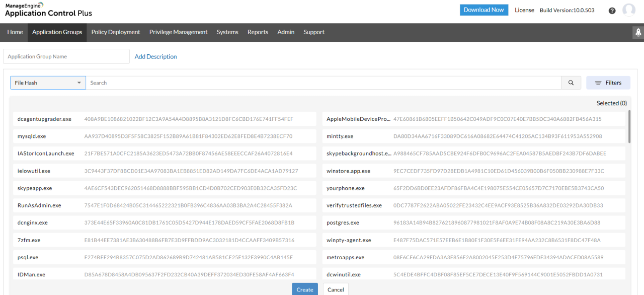Switch to the Application Groups tab

tap(57, 32)
